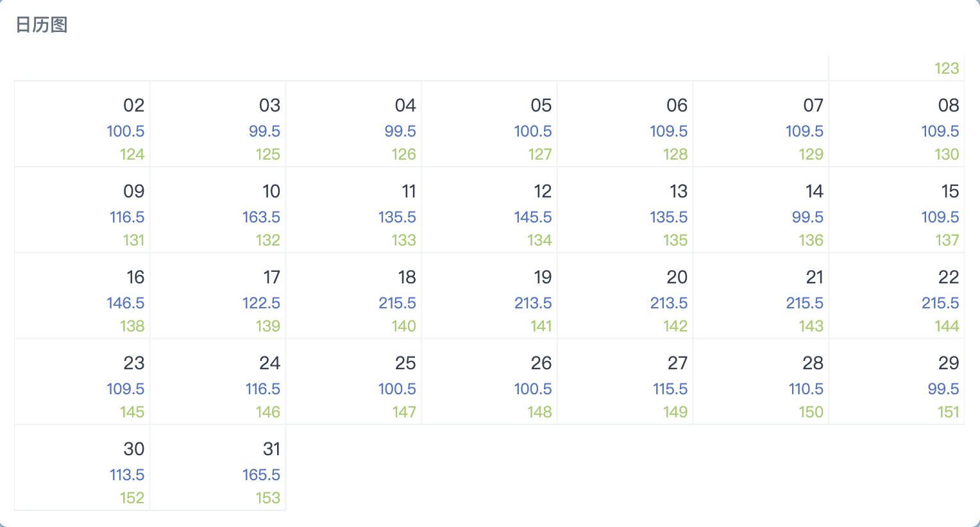
Task: Open the cell for day 05
Action: click(489, 124)
